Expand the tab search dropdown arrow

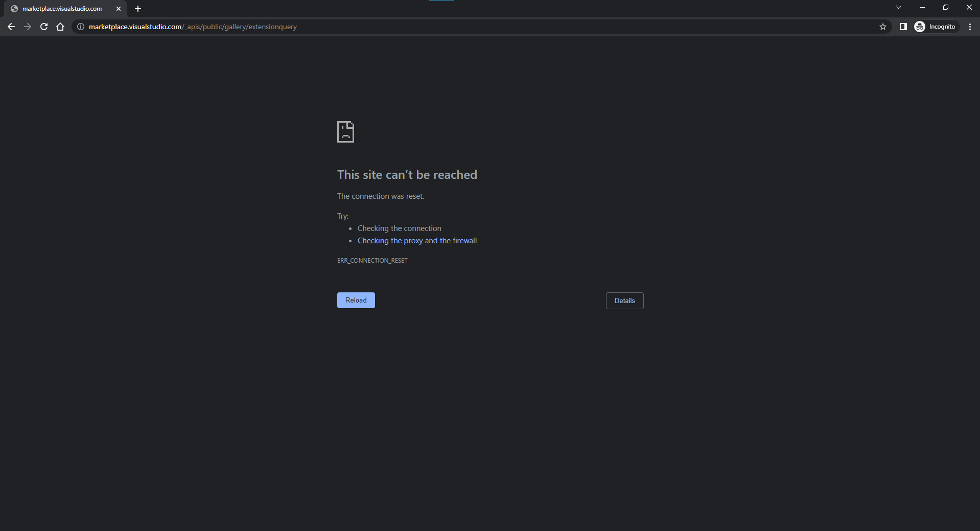tap(899, 7)
